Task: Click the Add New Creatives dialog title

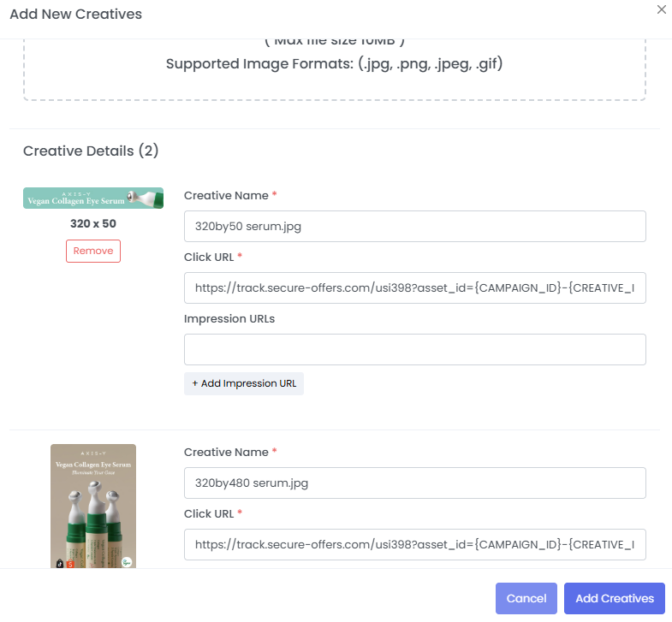Action: pyautogui.click(x=75, y=15)
